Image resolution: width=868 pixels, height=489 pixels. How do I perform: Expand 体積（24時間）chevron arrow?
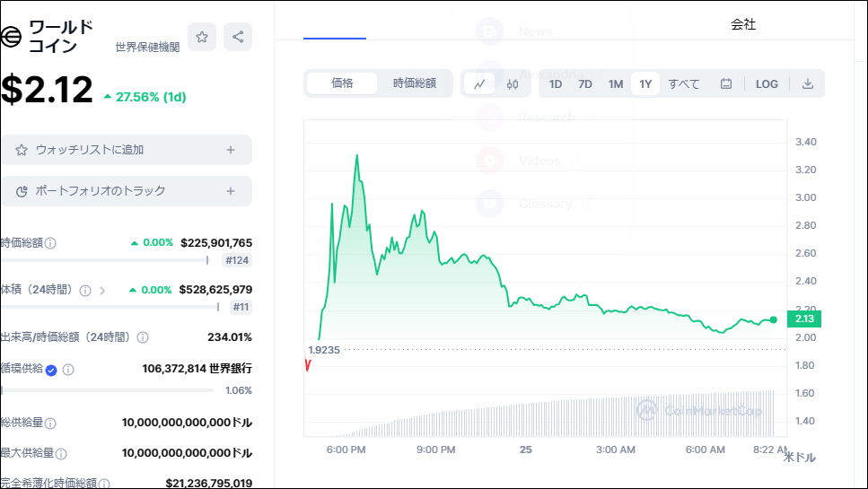(102, 291)
